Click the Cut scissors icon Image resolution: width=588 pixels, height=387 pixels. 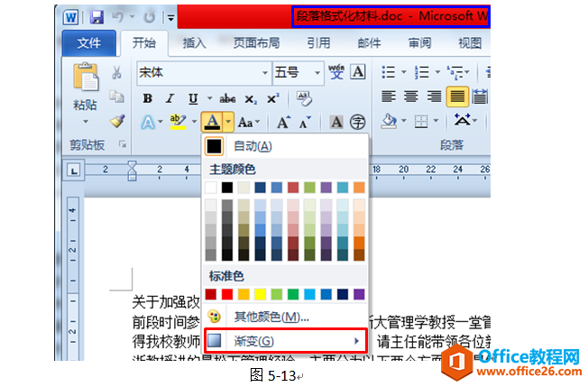tap(116, 73)
